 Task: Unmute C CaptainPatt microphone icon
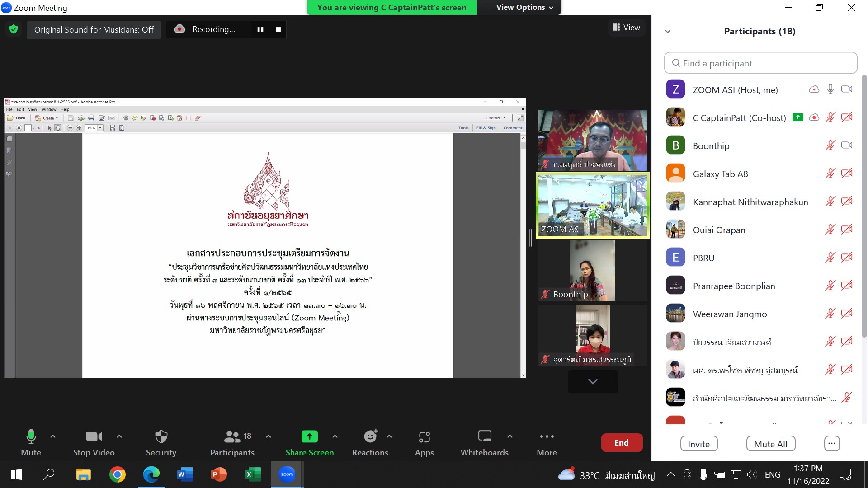tap(830, 117)
